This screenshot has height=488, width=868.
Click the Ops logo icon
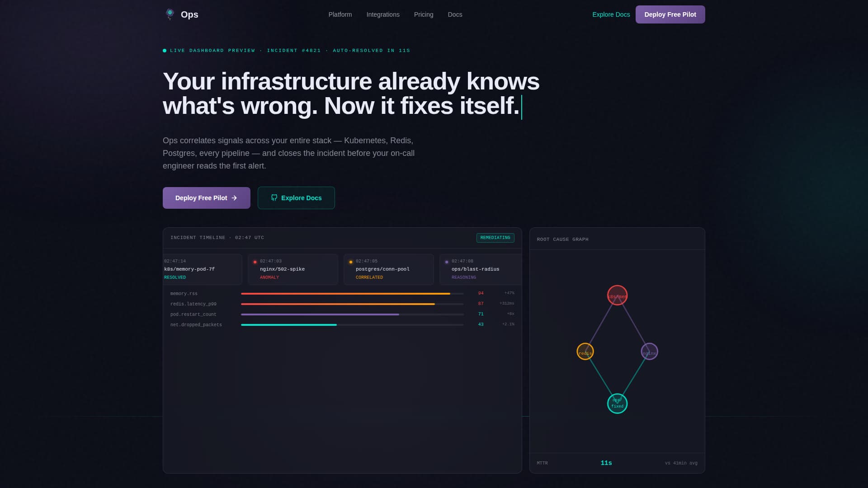[x=170, y=14]
